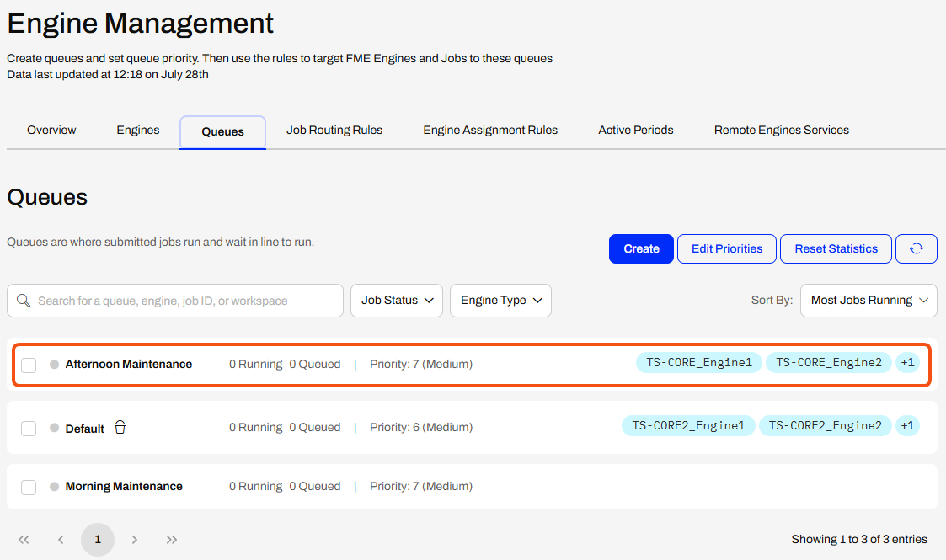Click the Create button

click(x=641, y=249)
